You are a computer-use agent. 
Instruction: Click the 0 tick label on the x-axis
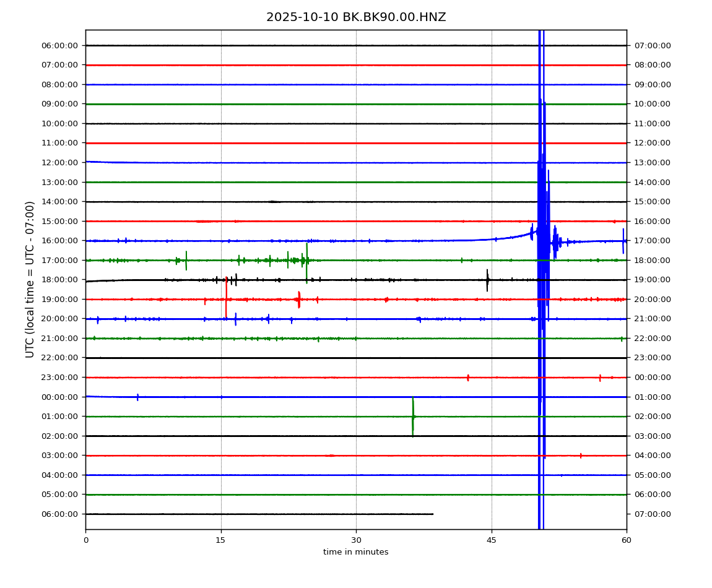86,540
